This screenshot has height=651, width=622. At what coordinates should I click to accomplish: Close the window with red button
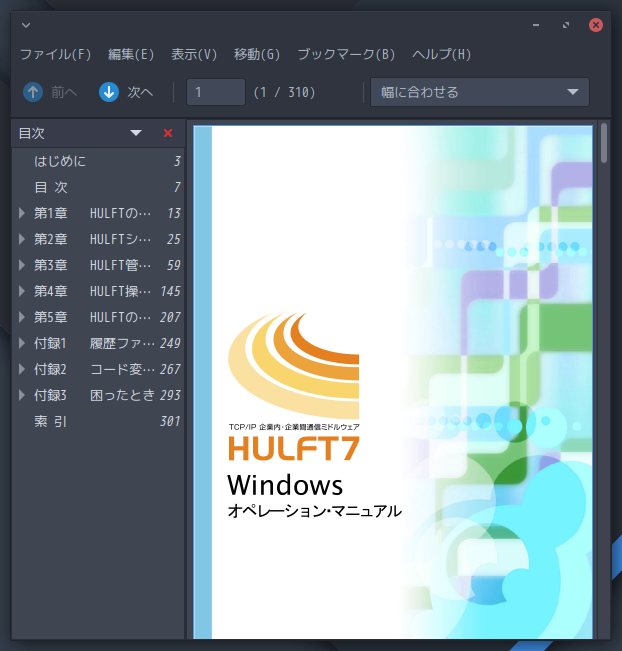(596, 25)
